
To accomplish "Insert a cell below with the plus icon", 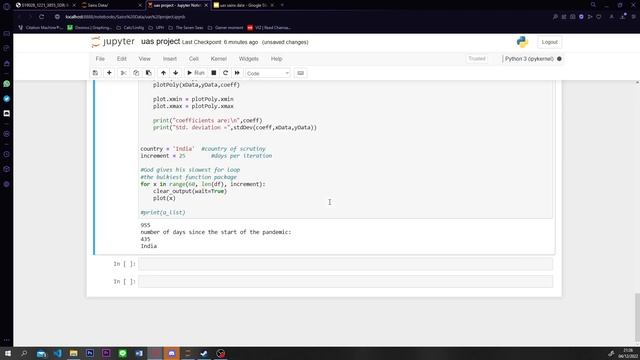I will [x=109, y=73].
